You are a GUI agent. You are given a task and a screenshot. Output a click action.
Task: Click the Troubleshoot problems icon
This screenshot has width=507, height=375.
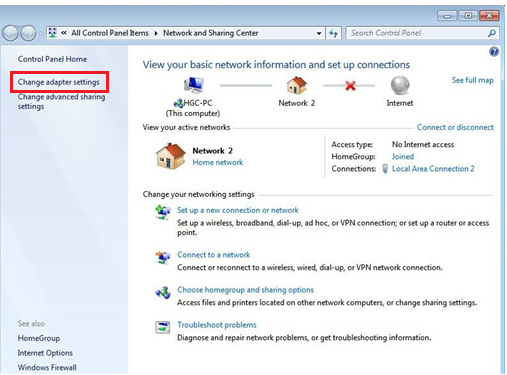163,327
